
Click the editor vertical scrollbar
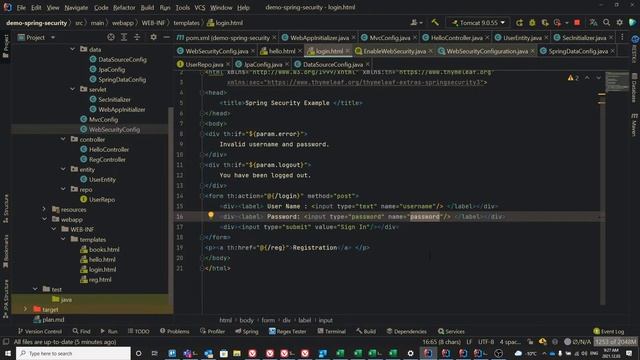point(602,188)
